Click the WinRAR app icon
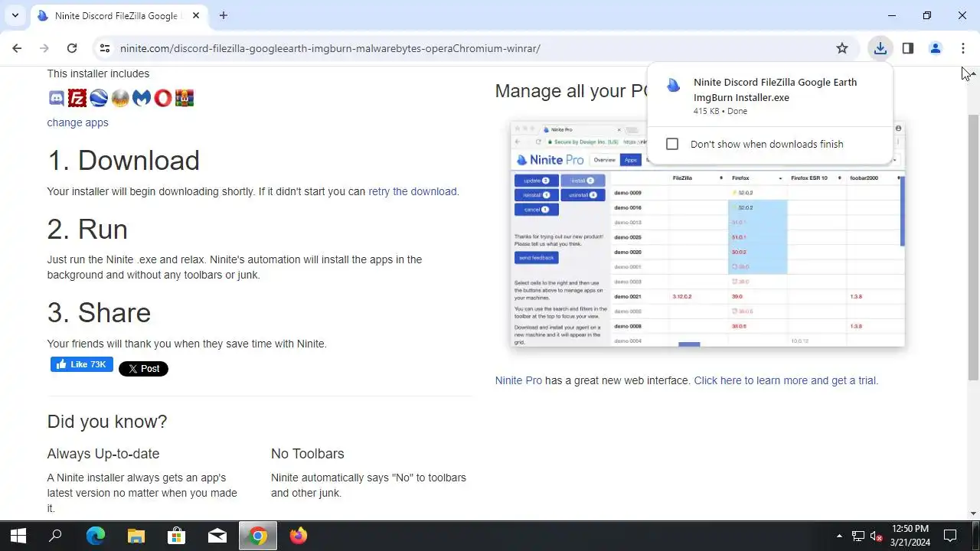 coord(185,98)
